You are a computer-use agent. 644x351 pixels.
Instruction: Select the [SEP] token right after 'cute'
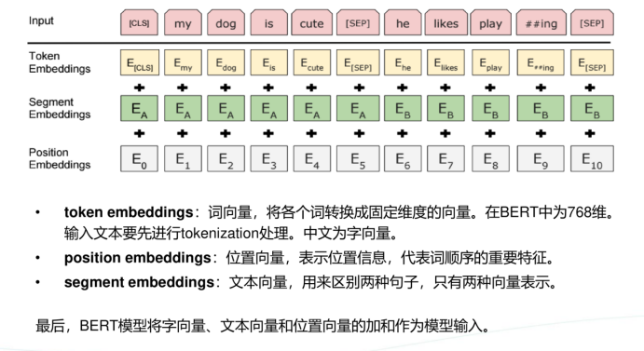pos(358,22)
